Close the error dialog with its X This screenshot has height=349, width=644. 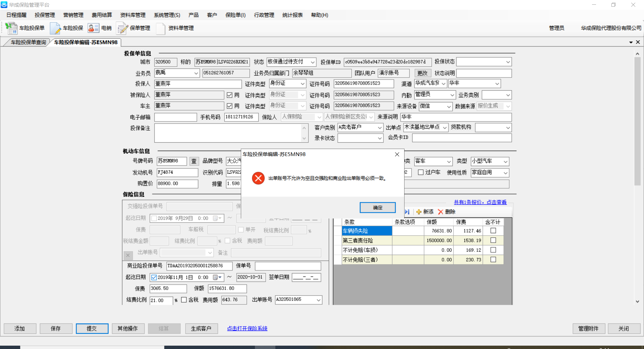tap(397, 154)
